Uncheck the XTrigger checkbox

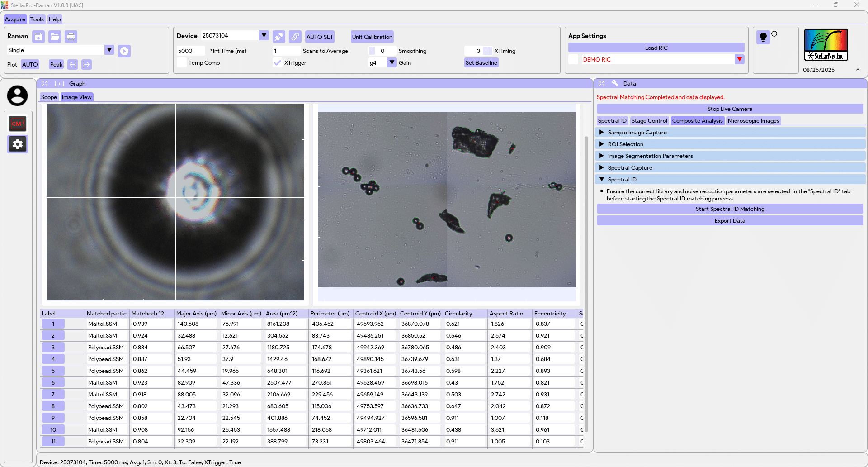click(278, 63)
